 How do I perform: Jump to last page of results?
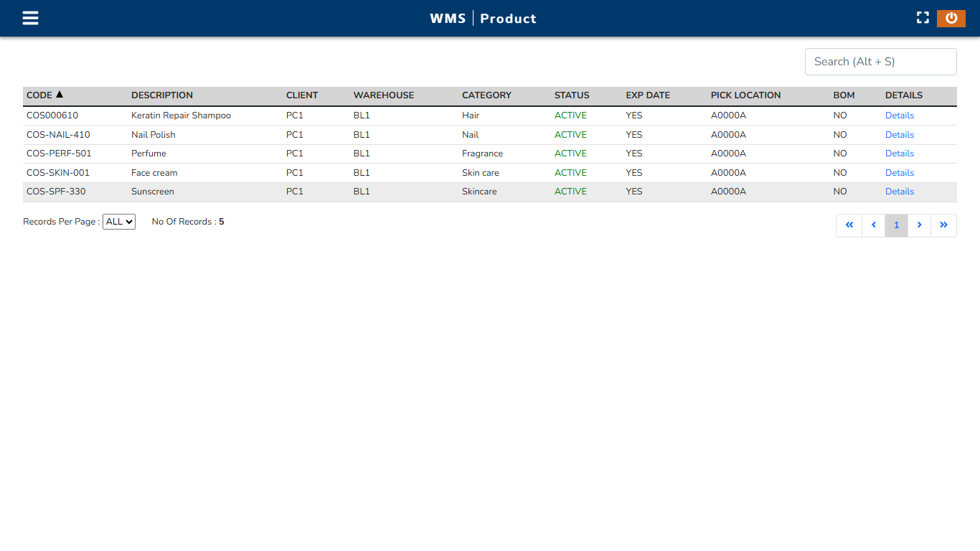coord(943,225)
